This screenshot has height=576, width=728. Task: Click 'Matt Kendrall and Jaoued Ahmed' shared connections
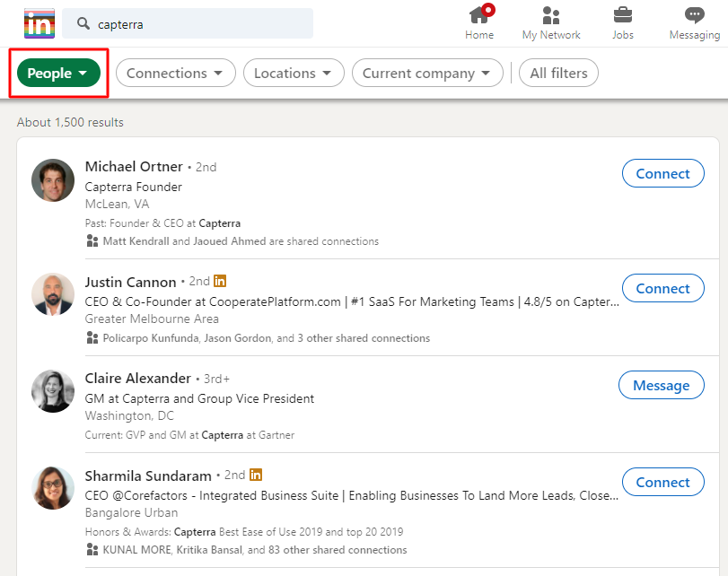point(241,241)
